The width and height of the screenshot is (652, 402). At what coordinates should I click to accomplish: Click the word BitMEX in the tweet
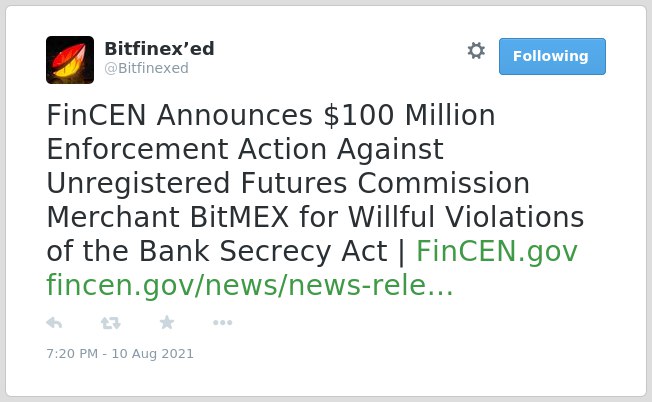click(240, 217)
